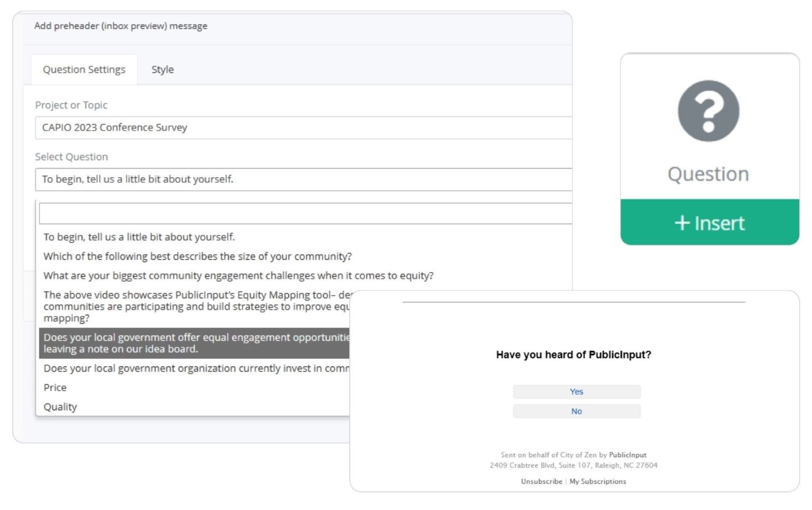Switch to the Question Settings tab
The height and width of the screenshot is (510, 812).
click(84, 70)
